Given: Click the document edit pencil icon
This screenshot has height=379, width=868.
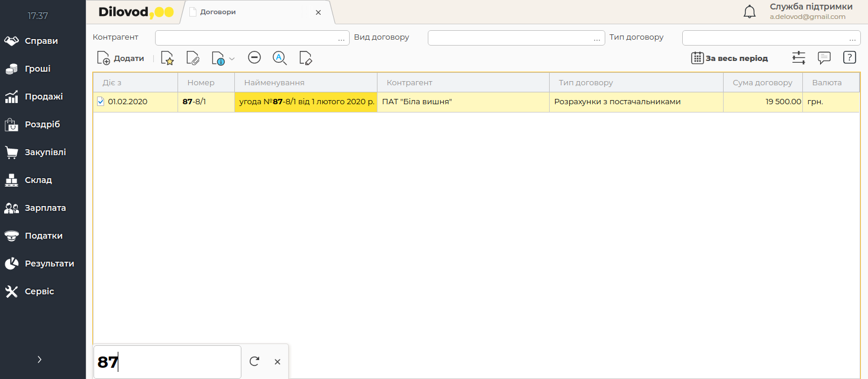Looking at the screenshot, I should (x=305, y=58).
